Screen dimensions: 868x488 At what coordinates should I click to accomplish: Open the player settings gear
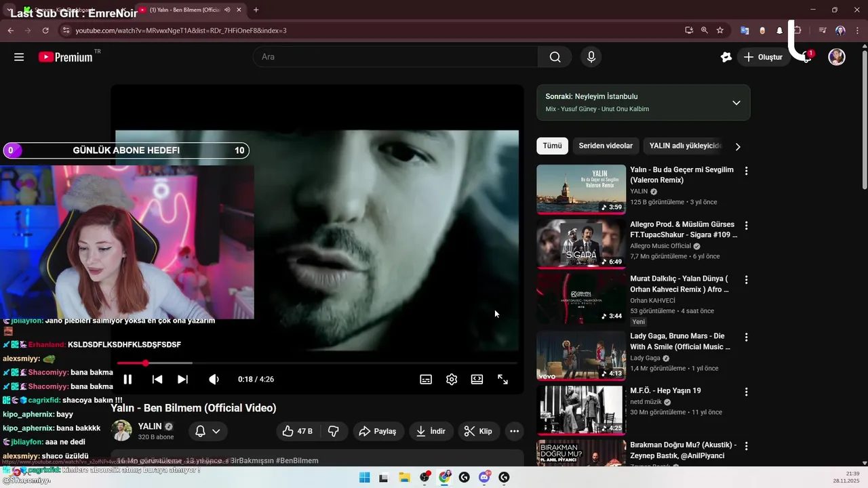coord(452,380)
